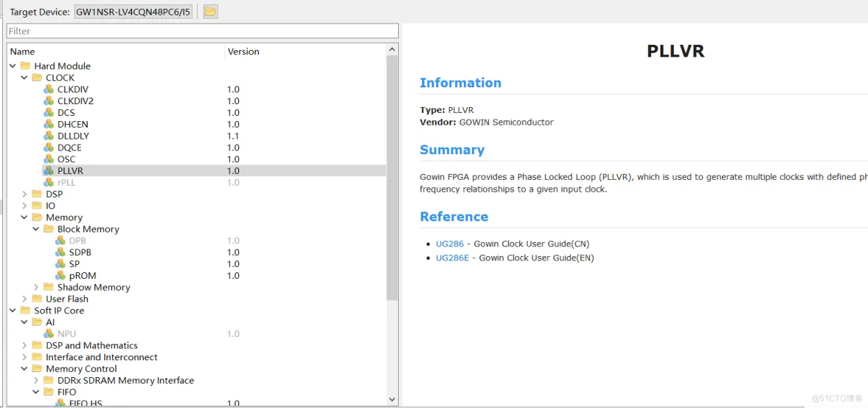
Task: Click the Block Memory folder label
Action: click(x=88, y=229)
